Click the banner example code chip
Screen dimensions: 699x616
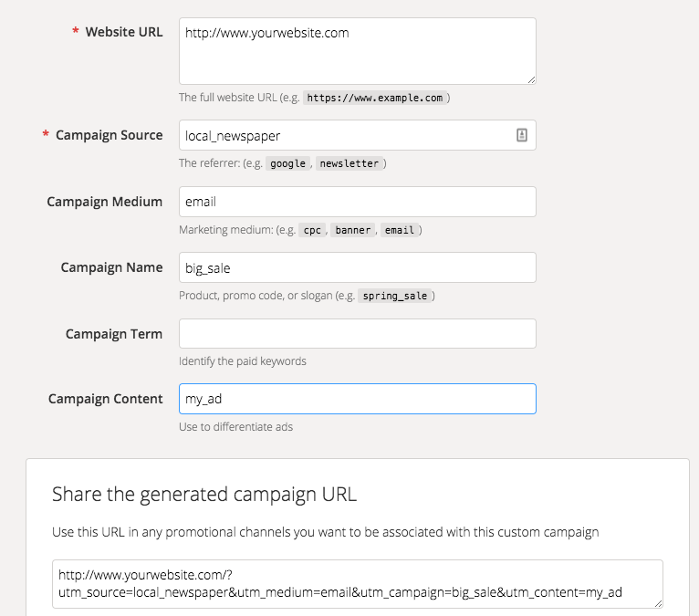[x=352, y=230]
